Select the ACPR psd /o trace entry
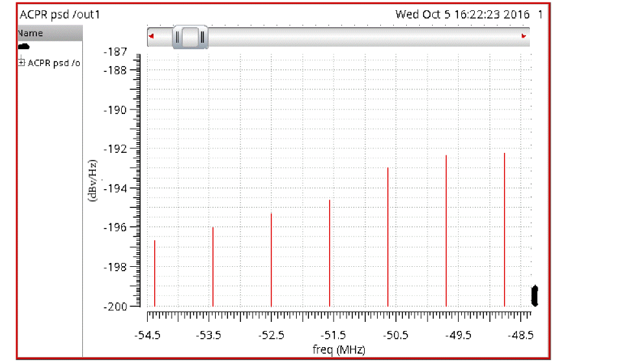Viewport: 618px width, 364px height. (54, 63)
